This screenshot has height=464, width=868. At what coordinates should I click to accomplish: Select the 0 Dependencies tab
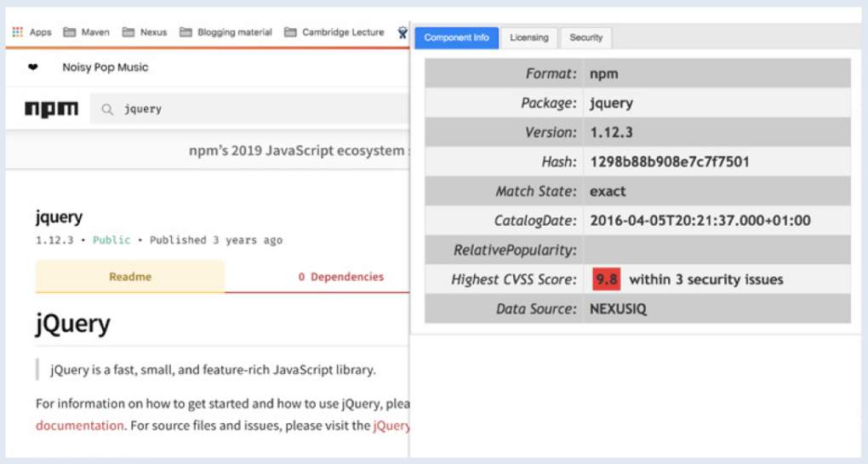pyautogui.click(x=341, y=277)
